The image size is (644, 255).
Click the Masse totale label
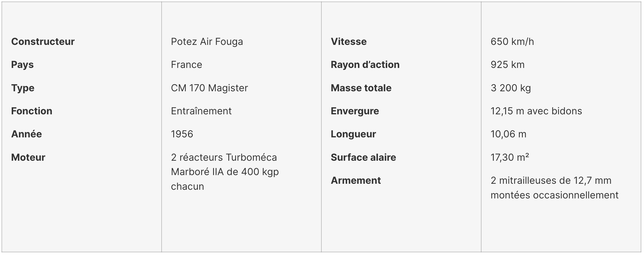pyautogui.click(x=361, y=88)
